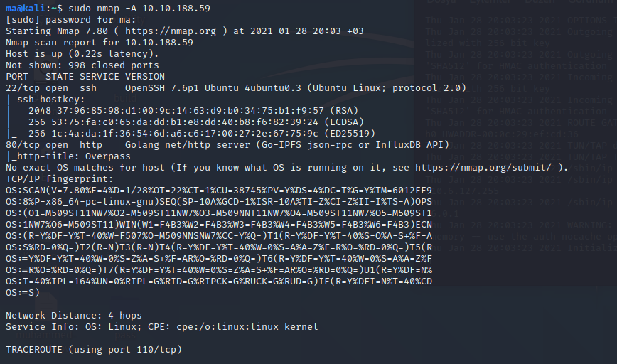Click the PORT STATE SERVICE VERSION header
Viewport: 617px width, 364px height.
(x=85, y=76)
